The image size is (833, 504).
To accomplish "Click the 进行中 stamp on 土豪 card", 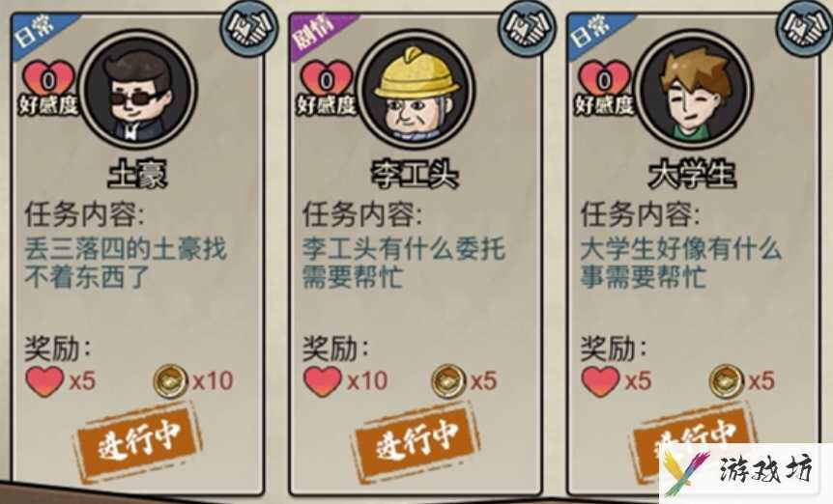I will (x=137, y=442).
